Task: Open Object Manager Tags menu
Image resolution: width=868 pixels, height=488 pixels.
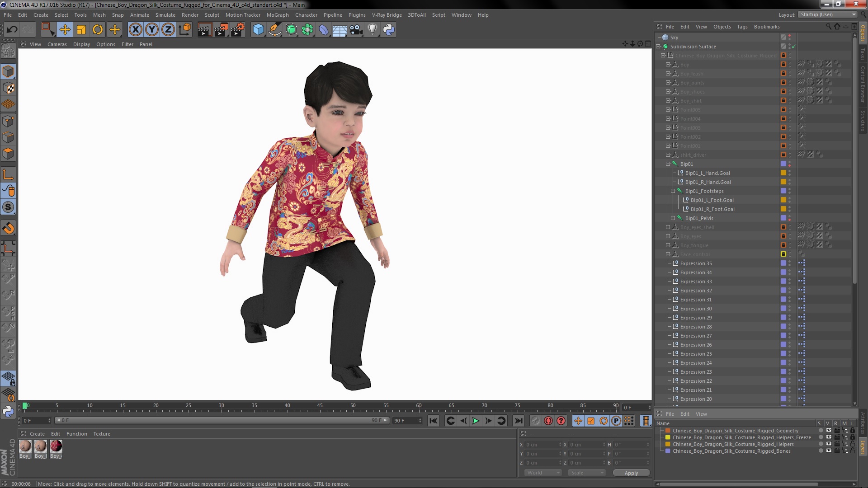Action: point(742,27)
